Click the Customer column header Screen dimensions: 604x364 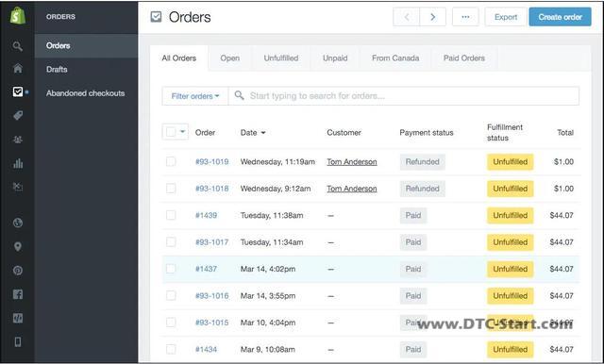(x=344, y=132)
